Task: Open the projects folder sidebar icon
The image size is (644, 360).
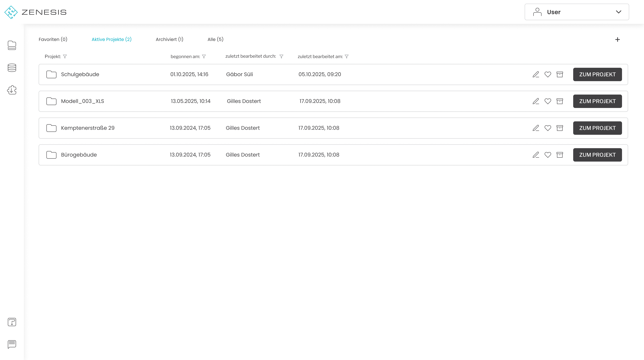Action: point(12,45)
